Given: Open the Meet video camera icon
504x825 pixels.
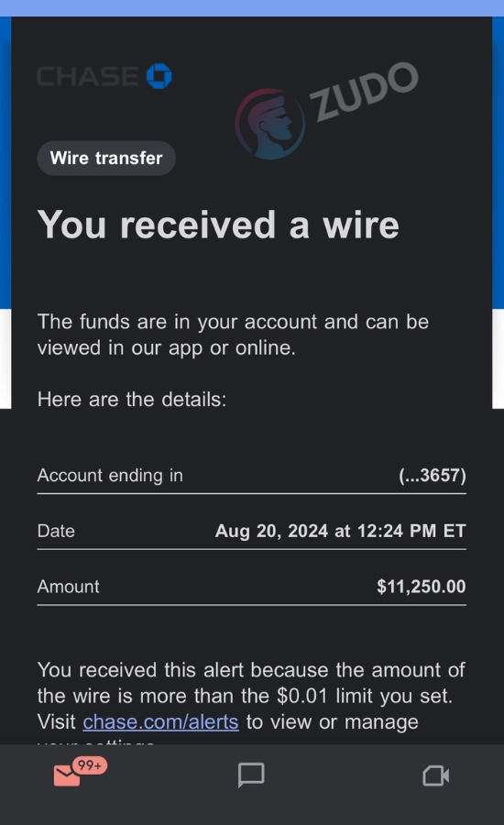Looking at the screenshot, I should pyautogui.click(x=436, y=775).
